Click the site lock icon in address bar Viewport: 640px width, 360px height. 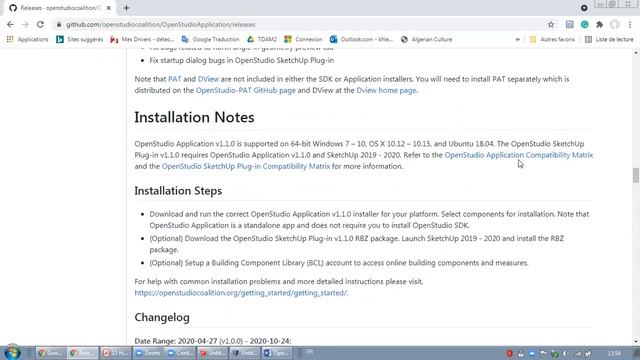tap(59, 24)
